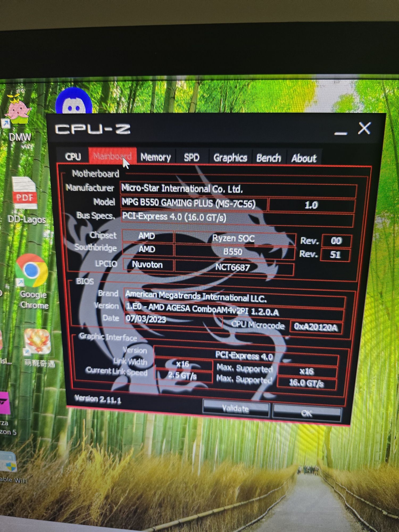Screen dimensions: 399x532
Task: Click the B550 southbridge field
Action: pyautogui.click(x=234, y=252)
